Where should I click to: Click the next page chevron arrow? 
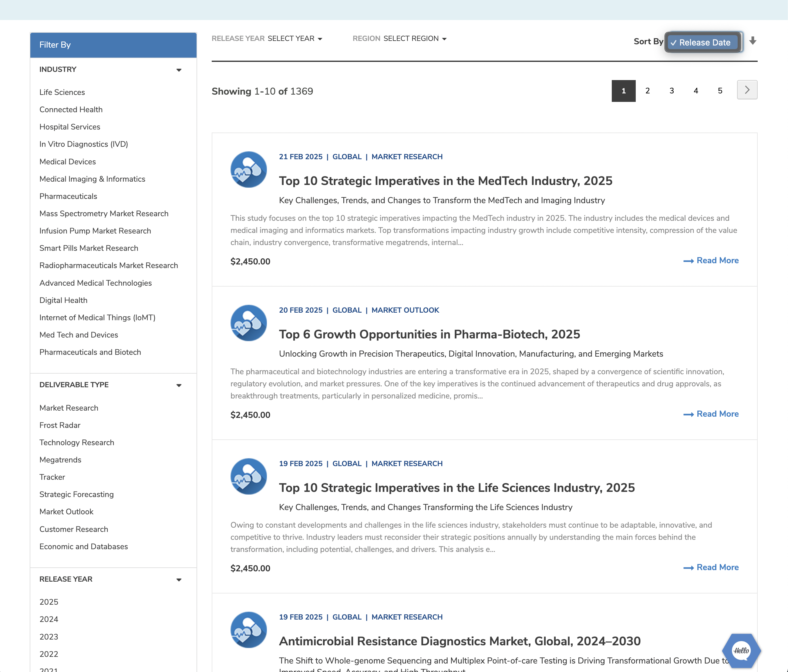pos(746,90)
